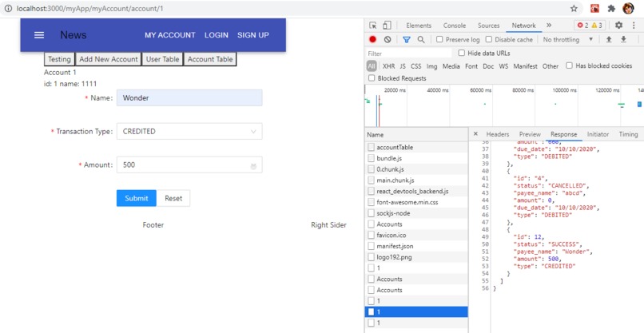This screenshot has width=644, height=333.
Task: Check Has blocked cookies
Action: [x=569, y=65]
